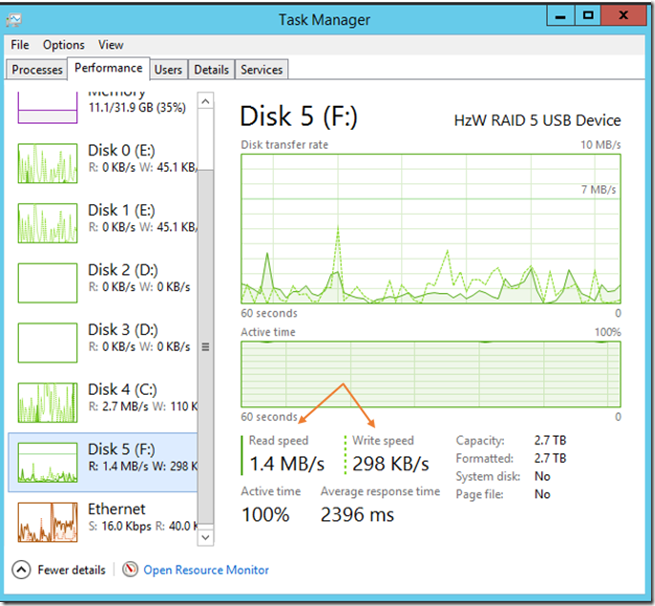655x606 pixels.
Task: Click the sidebar scroll up arrow
Action: click(205, 101)
